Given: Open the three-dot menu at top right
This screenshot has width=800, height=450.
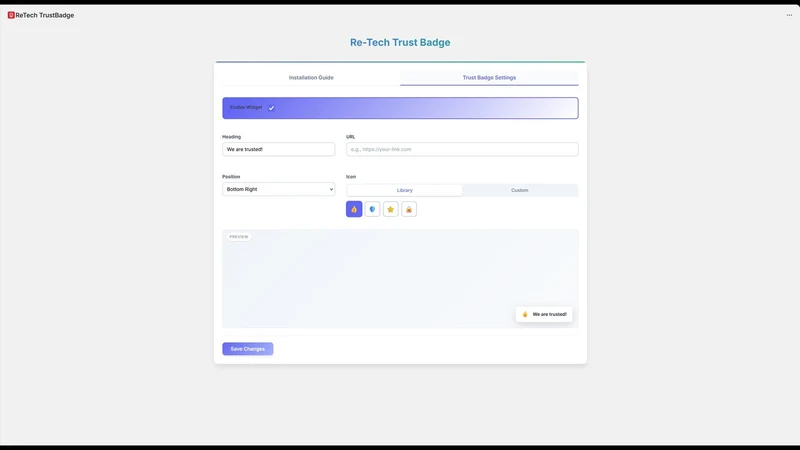Looking at the screenshot, I should pos(789,15).
